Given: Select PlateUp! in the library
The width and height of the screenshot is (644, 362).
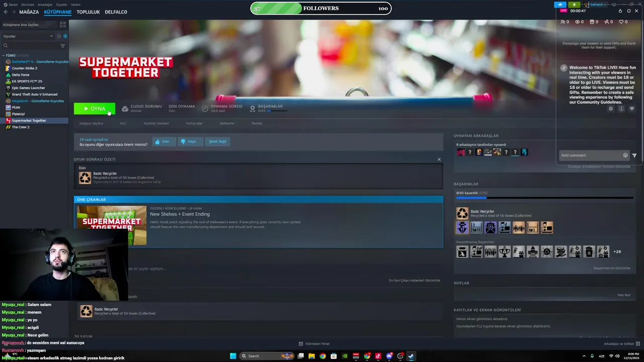Looking at the screenshot, I should tap(18, 114).
